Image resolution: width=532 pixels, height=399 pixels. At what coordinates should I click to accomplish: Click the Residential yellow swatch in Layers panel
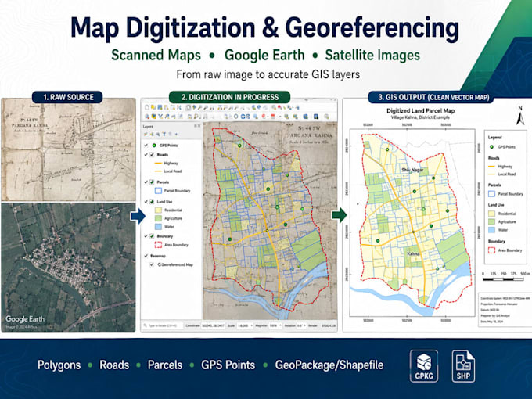159,210
